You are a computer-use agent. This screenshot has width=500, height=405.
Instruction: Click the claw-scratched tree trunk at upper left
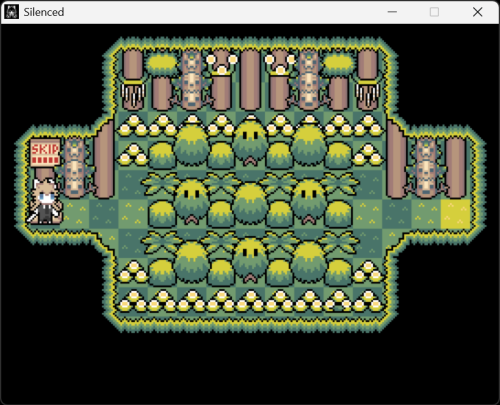click(x=133, y=80)
